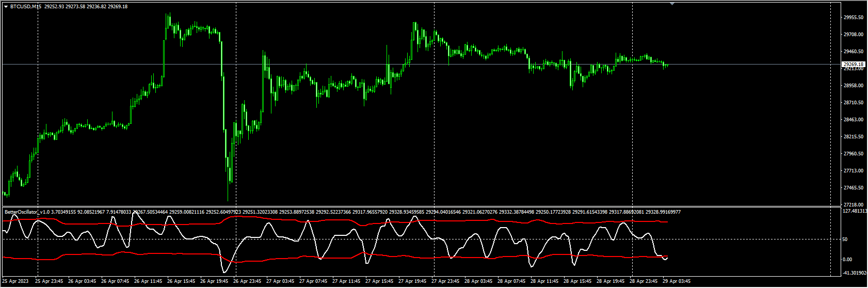Viewport: 868px width, 288px height.
Task: Click the 28215.00 price scale label
Action: (x=853, y=136)
